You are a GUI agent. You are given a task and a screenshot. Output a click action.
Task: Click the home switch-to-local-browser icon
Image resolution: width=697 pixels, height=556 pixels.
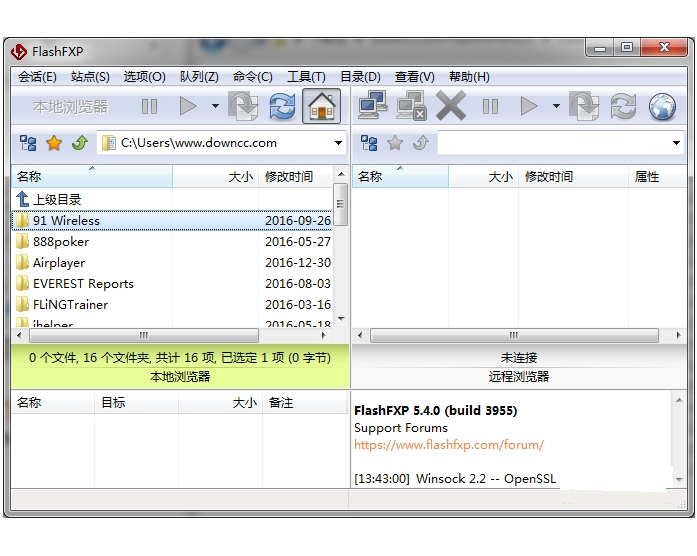(321, 106)
